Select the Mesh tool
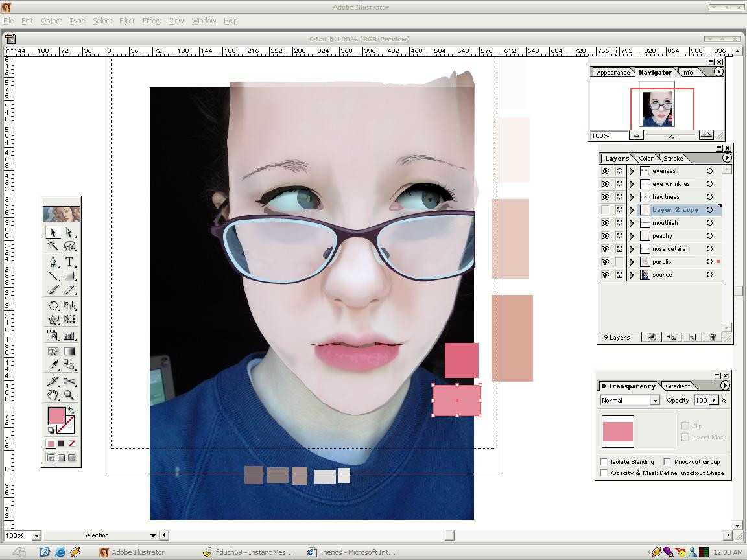This screenshot has height=560, width=747. click(x=53, y=351)
